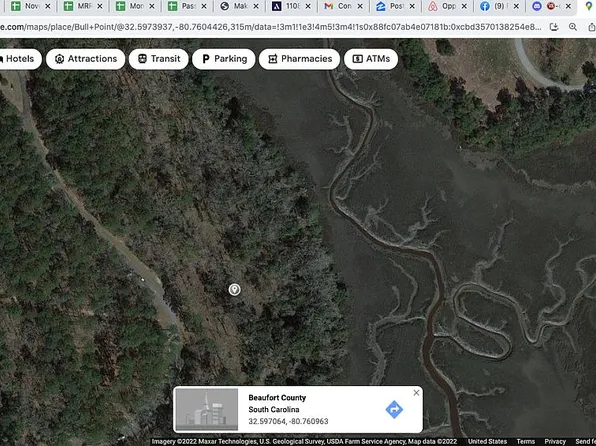This screenshot has height=446, width=596.
Task: Filter map by Hotels chip
Action: (20, 59)
